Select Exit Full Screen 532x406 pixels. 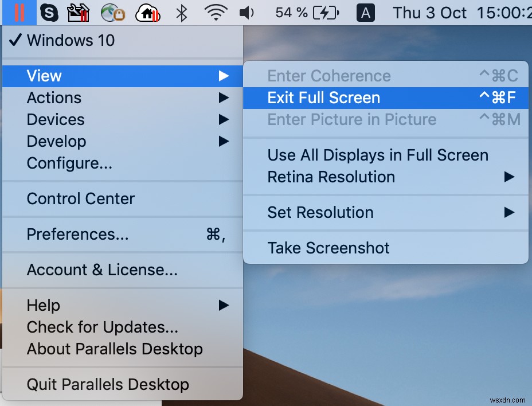coord(323,97)
